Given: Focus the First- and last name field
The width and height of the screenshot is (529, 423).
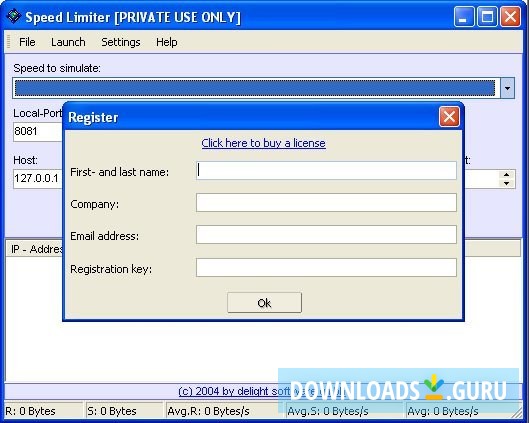Looking at the screenshot, I should click(326, 170).
